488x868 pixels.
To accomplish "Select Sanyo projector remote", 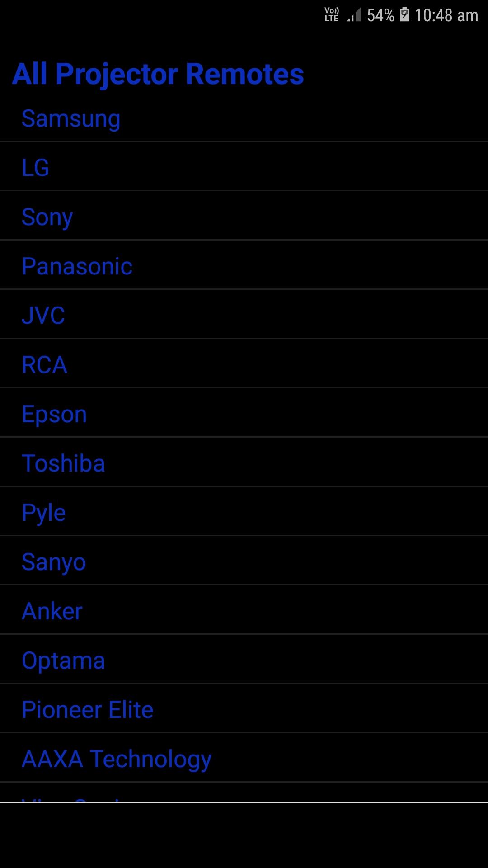I will click(244, 561).
